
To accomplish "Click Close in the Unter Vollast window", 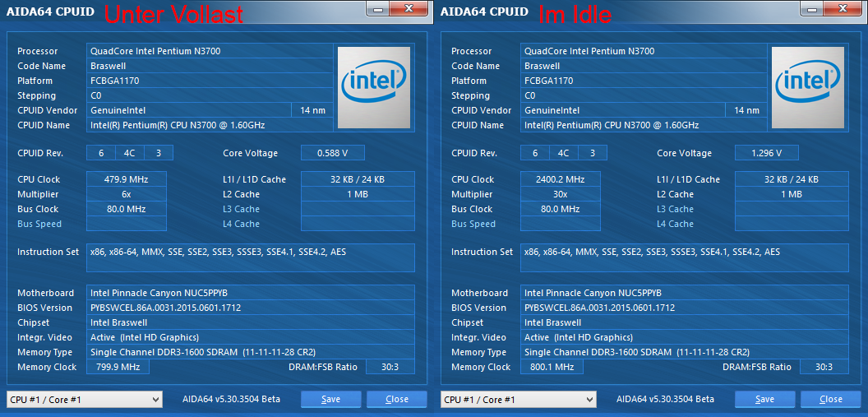I will tap(397, 399).
